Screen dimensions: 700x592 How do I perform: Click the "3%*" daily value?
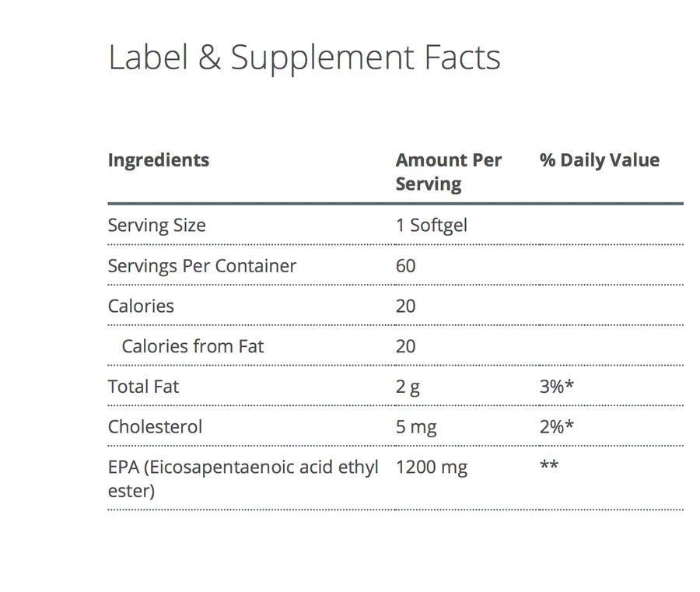coord(556,387)
